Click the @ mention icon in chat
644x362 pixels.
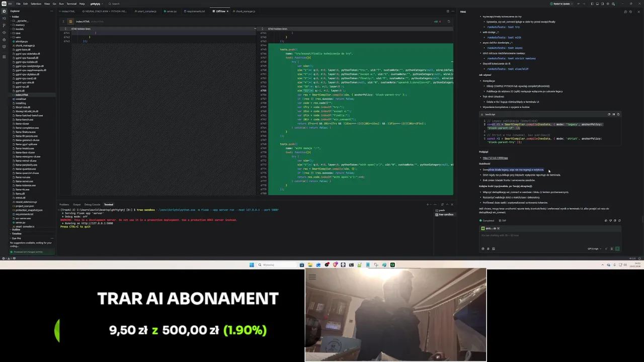483,248
